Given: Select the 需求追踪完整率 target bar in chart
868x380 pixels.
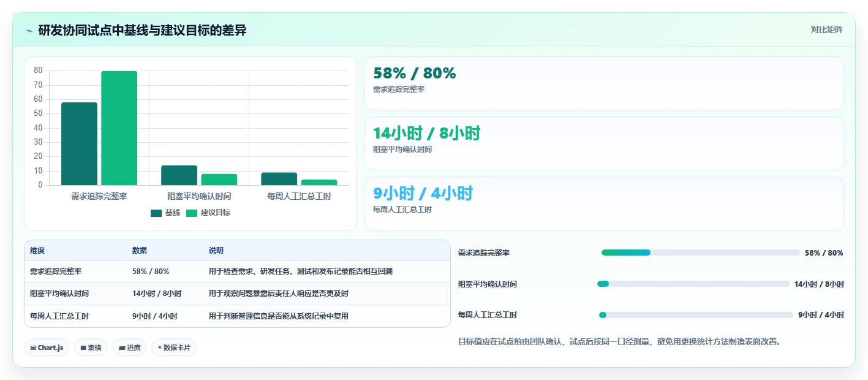Looking at the screenshot, I should pyautogui.click(x=119, y=128).
